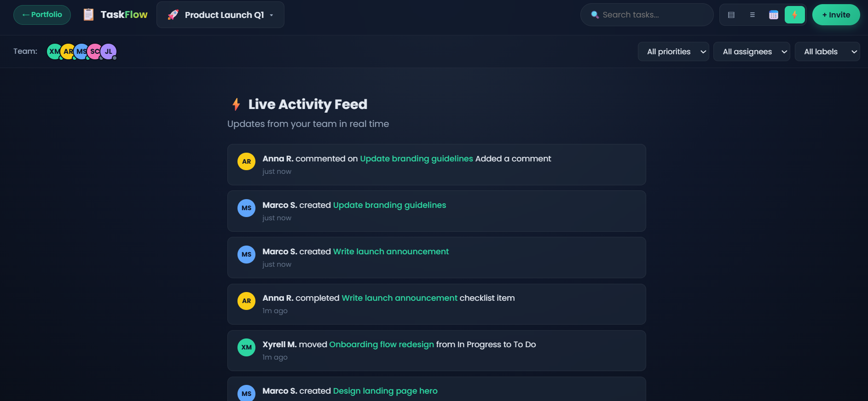This screenshot has height=401, width=868.
Task: Click 'from In Progress to To Do' text
Action: (x=486, y=344)
